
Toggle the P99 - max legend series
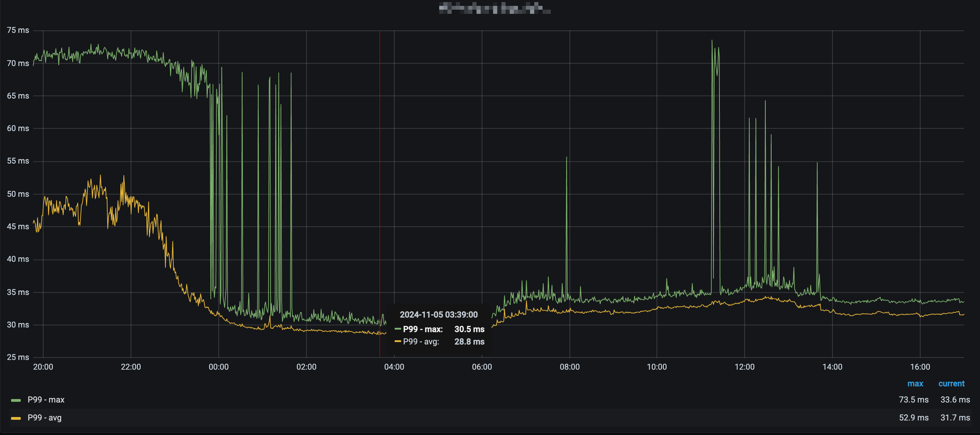[46, 400]
